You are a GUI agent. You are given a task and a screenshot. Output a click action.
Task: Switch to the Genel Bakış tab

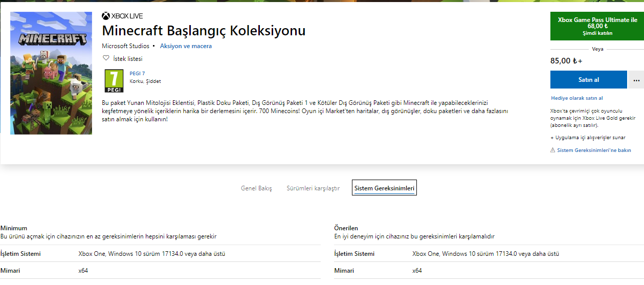point(256,188)
